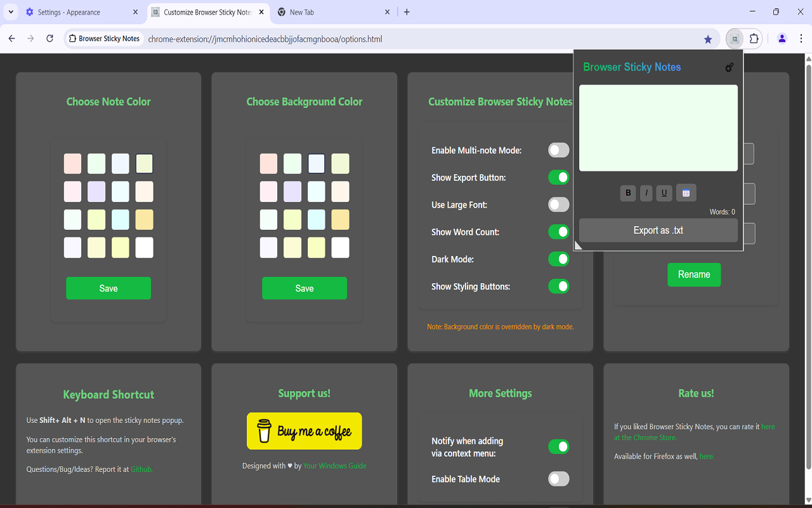Open the Github link
Screen dimensions: 812x508
[141, 469]
